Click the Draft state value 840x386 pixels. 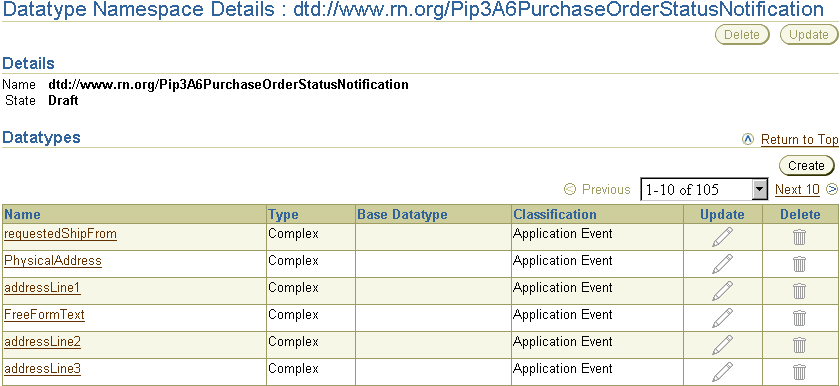(x=63, y=101)
